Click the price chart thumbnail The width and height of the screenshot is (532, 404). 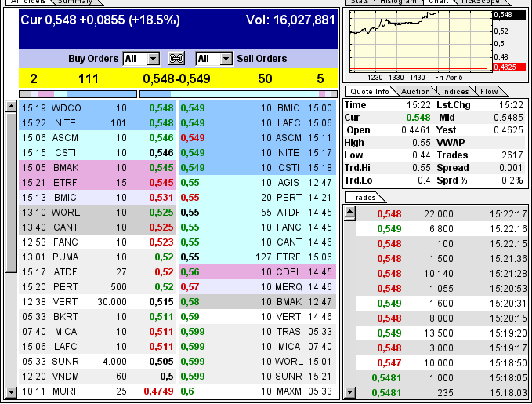pyautogui.click(x=421, y=42)
